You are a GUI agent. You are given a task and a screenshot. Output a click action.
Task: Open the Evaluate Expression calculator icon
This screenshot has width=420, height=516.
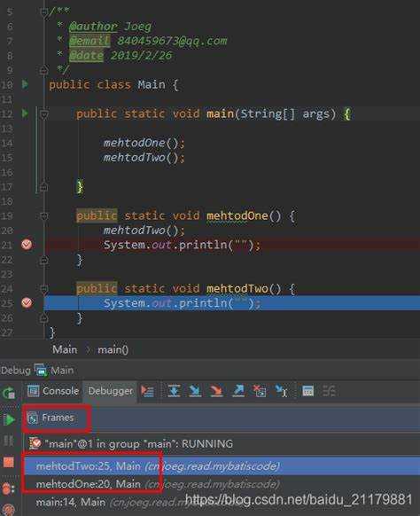(x=307, y=391)
